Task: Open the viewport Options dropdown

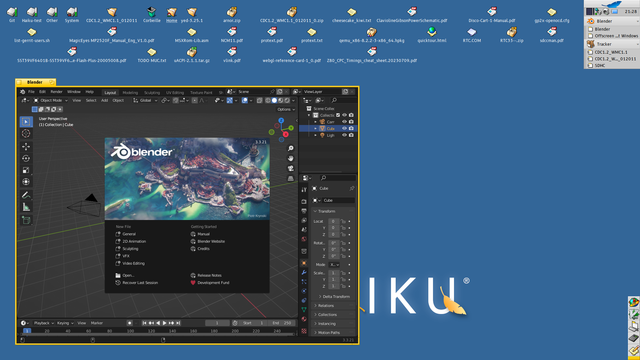Action: click(286, 109)
